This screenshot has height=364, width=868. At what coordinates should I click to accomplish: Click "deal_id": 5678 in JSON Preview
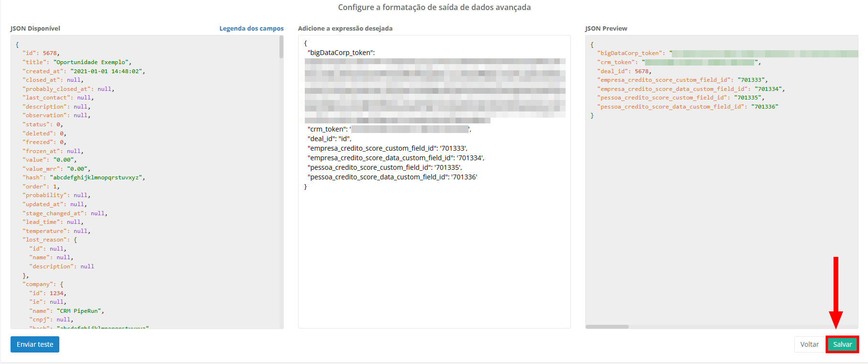coord(624,71)
